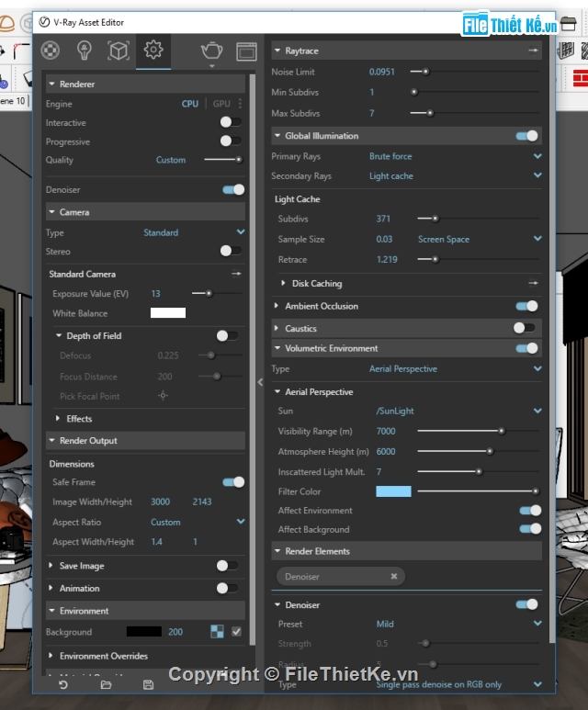Toggle Interactive rendering switch
This screenshot has width=588, height=710.
point(230,122)
